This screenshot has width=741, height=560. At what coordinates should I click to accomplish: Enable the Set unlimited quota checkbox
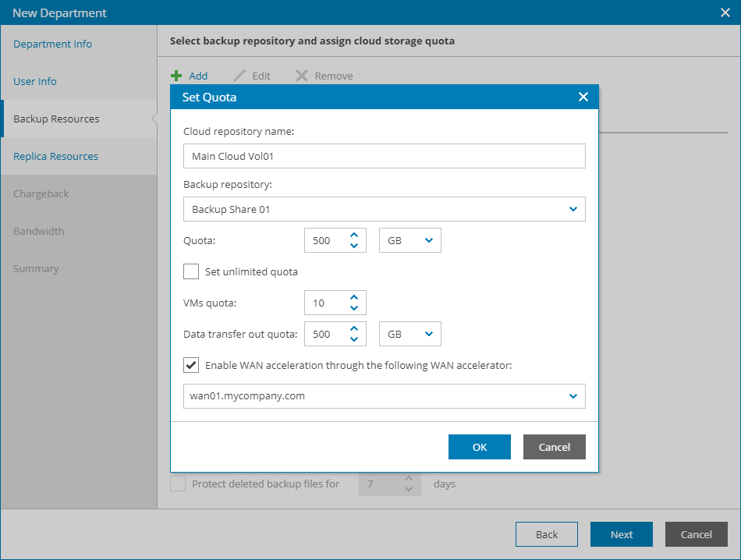coord(191,271)
